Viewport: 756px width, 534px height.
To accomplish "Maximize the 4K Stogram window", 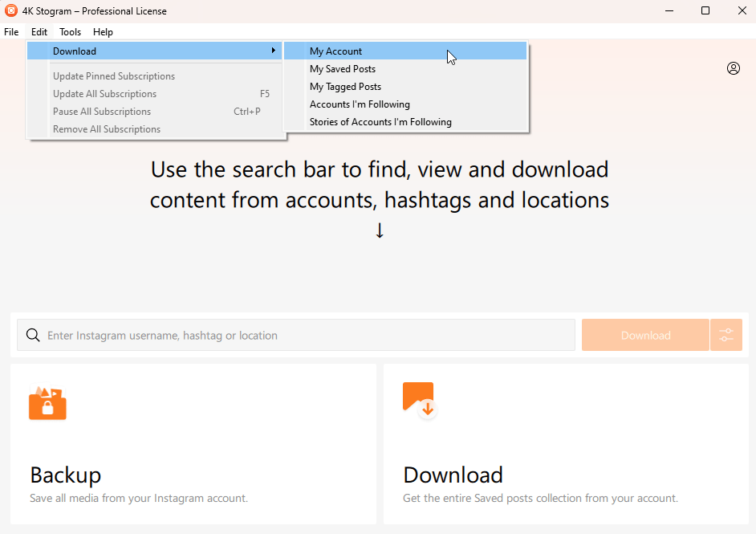I will click(705, 10).
